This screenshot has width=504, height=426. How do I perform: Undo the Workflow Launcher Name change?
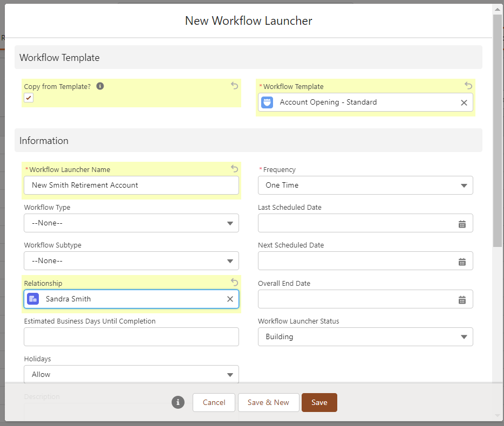(x=235, y=168)
